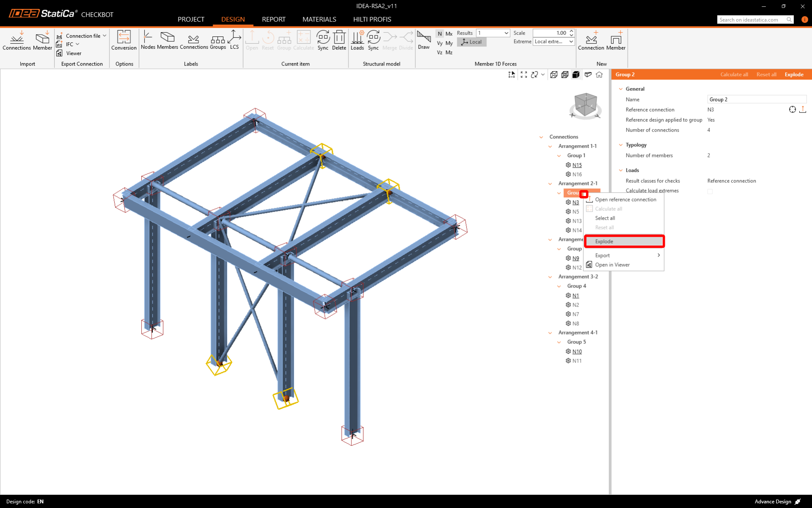
Task: Click Calculate all in orange header
Action: point(734,75)
